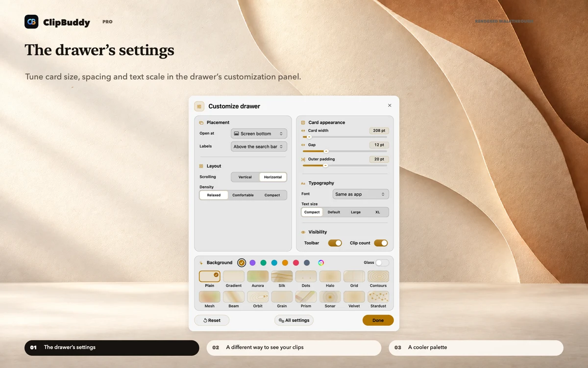Set scrolling to Horizontal

coord(273,177)
